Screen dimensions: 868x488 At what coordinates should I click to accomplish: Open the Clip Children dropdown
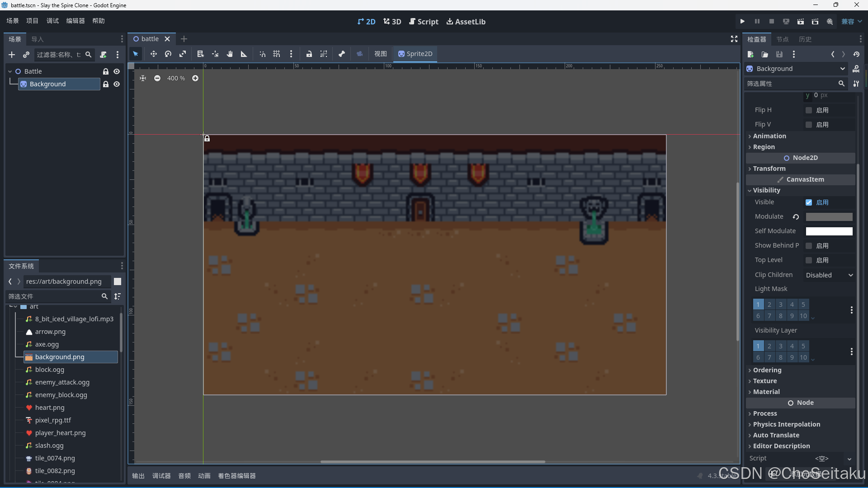coord(829,275)
